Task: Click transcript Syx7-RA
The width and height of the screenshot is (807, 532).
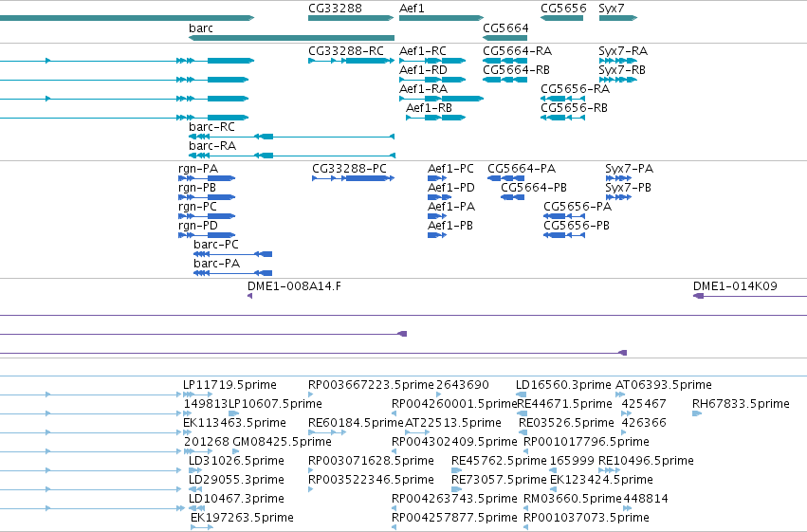Action: coord(618,61)
